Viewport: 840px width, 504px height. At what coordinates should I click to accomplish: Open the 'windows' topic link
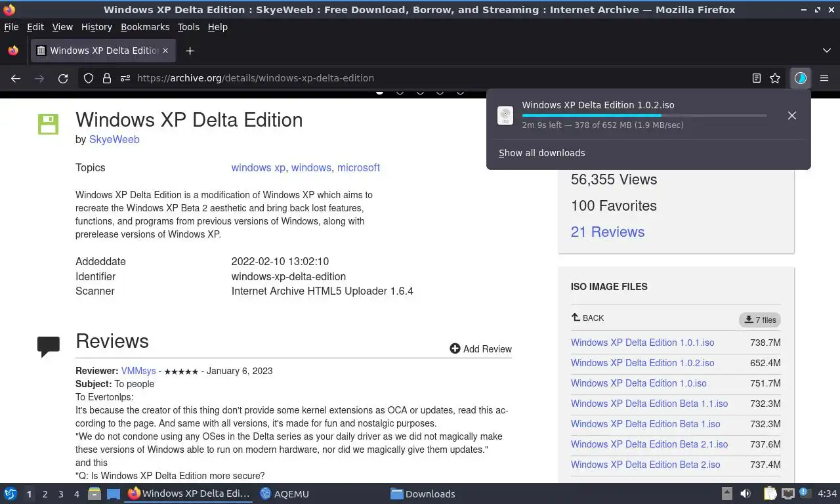311,167
